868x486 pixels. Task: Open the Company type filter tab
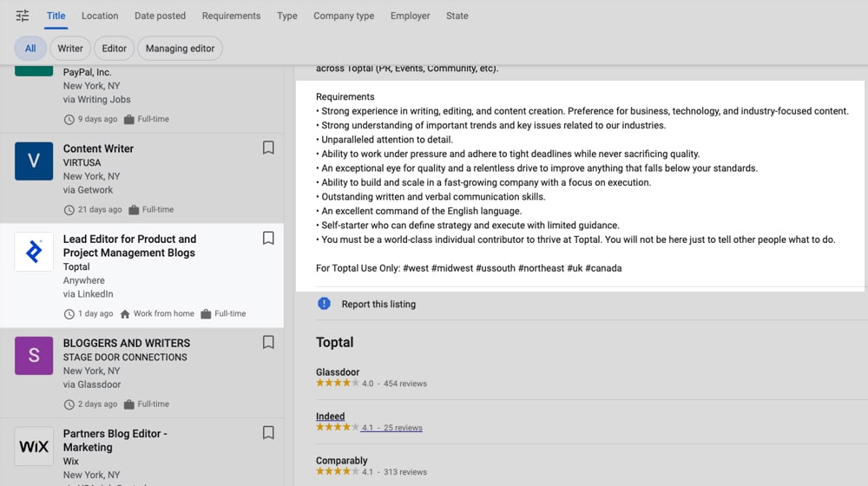point(344,16)
